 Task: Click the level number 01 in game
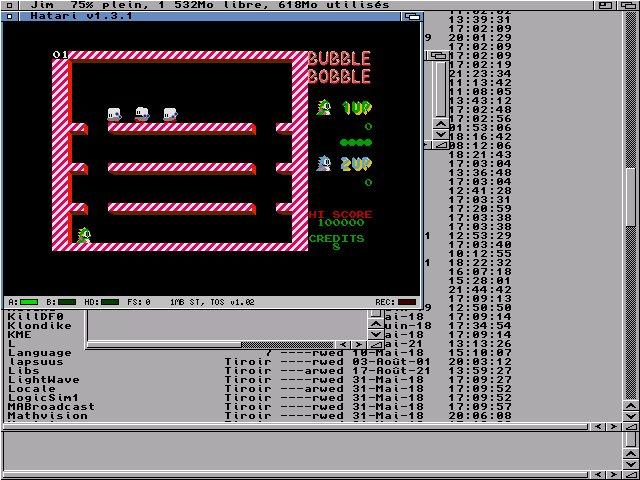[x=60, y=55]
